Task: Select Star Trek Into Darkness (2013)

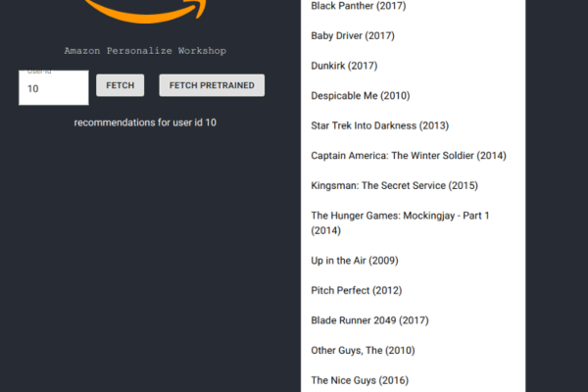Action: 379,125
